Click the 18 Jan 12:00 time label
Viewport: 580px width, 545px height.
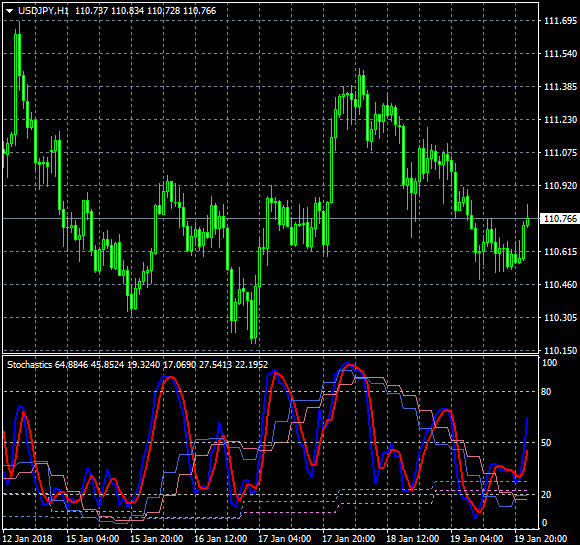pos(413,539)
